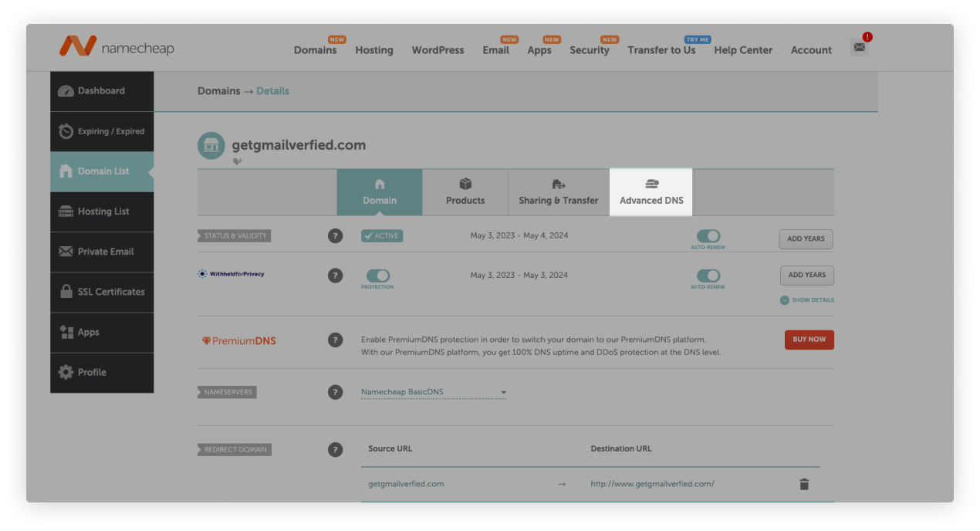Toggle auto-renew for domain registration May 4, 2024
Screen dimensions: 980x531
708,236
